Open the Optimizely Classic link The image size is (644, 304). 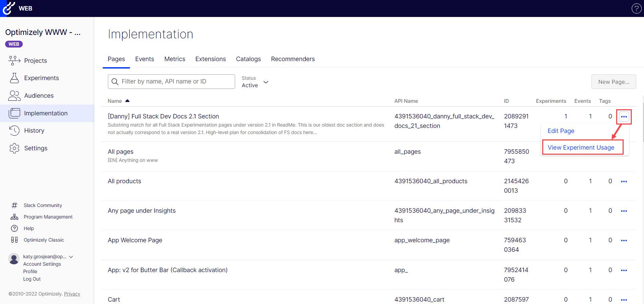44,240
